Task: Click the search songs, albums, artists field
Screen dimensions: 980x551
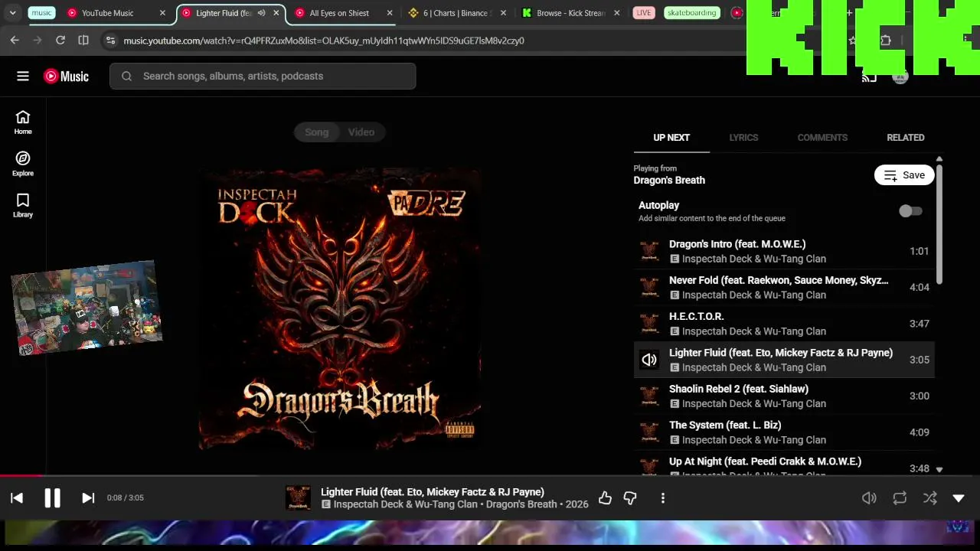Action: (x=263, y=76)
